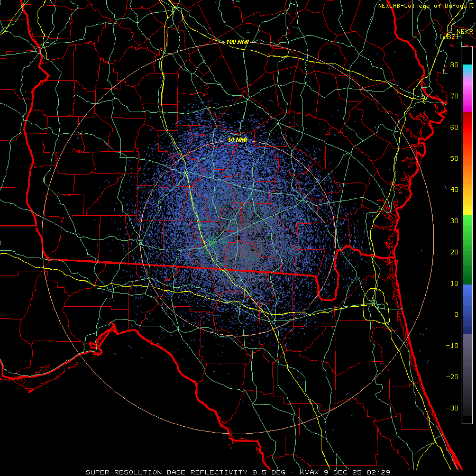
Task: Click the -30 value on the reflectivity scale
Action: tap(452, 408)
